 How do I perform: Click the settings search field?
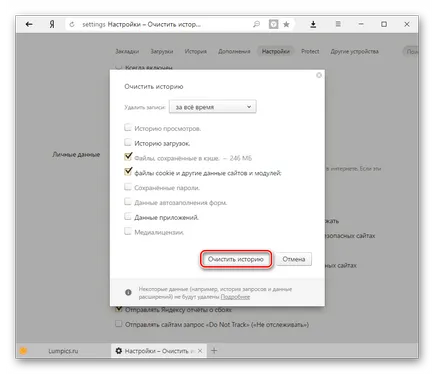pos(410,51)
